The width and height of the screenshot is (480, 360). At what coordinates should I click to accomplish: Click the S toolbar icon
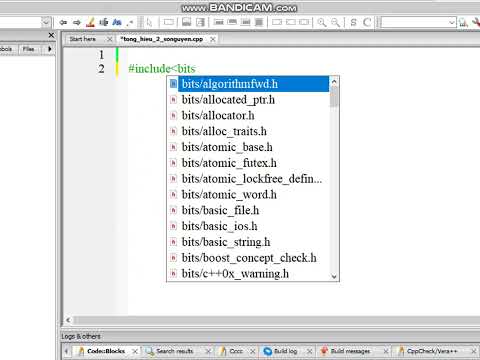coord(354,22)
